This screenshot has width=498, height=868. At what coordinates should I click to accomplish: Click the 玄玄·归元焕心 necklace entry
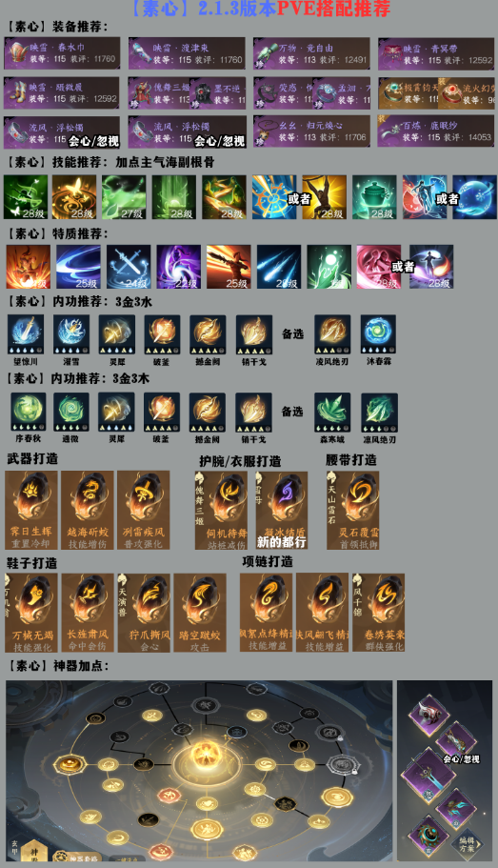(311, 131)
